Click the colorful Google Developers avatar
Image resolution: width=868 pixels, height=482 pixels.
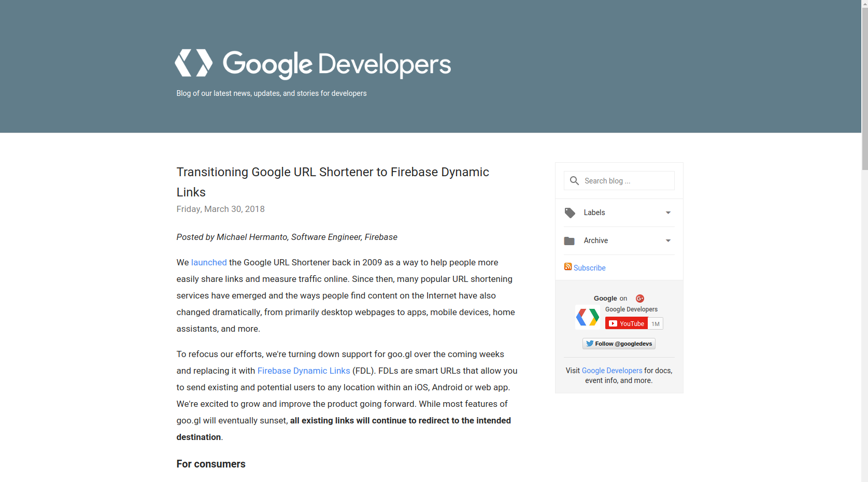[x=588, y=317]
